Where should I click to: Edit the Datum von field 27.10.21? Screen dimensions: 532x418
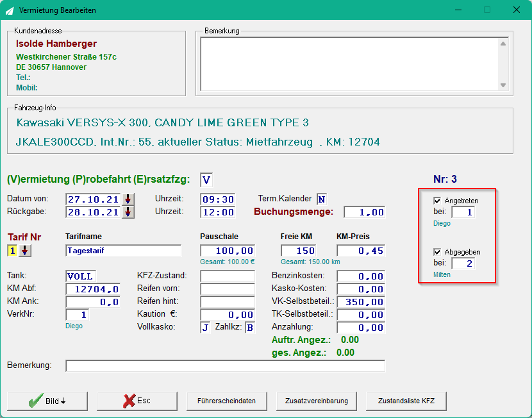click(93, 199)
